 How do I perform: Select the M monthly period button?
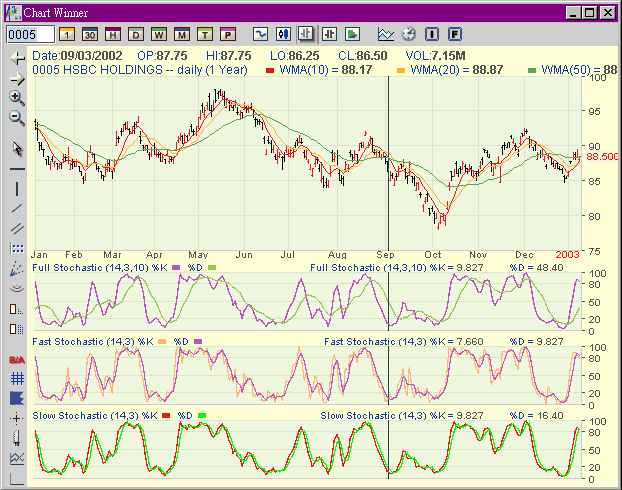click(x=182, y=34)
